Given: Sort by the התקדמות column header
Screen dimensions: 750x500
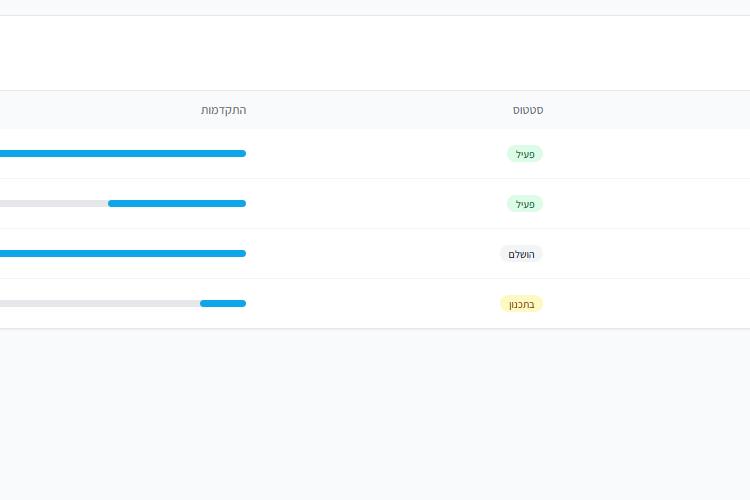Looking at the screenshot, I should (x=223, y=110).
